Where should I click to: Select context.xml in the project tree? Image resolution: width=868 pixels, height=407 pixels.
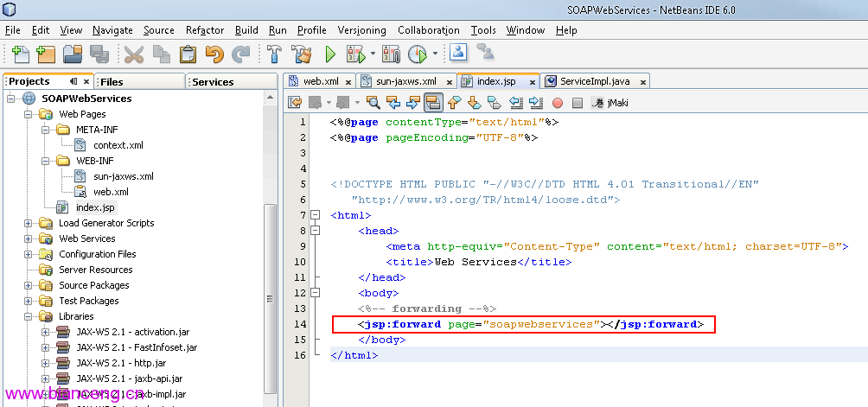118,145
